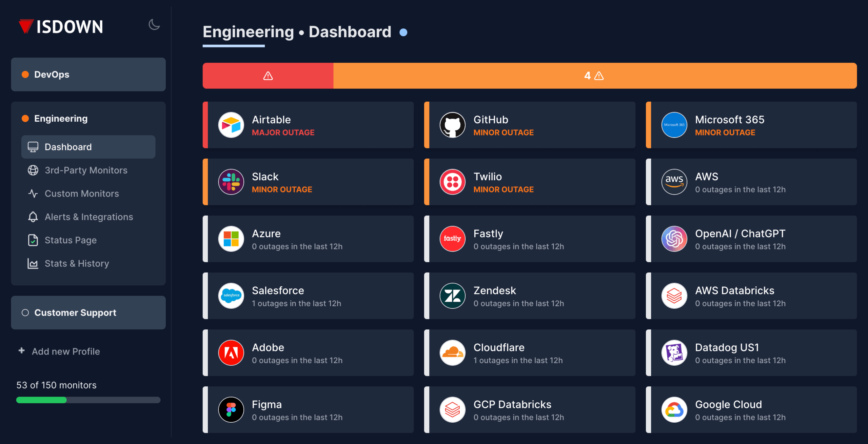868x444 pixels.
Task: Click the chart icon for Stats & History
Action: coord(33,263)
